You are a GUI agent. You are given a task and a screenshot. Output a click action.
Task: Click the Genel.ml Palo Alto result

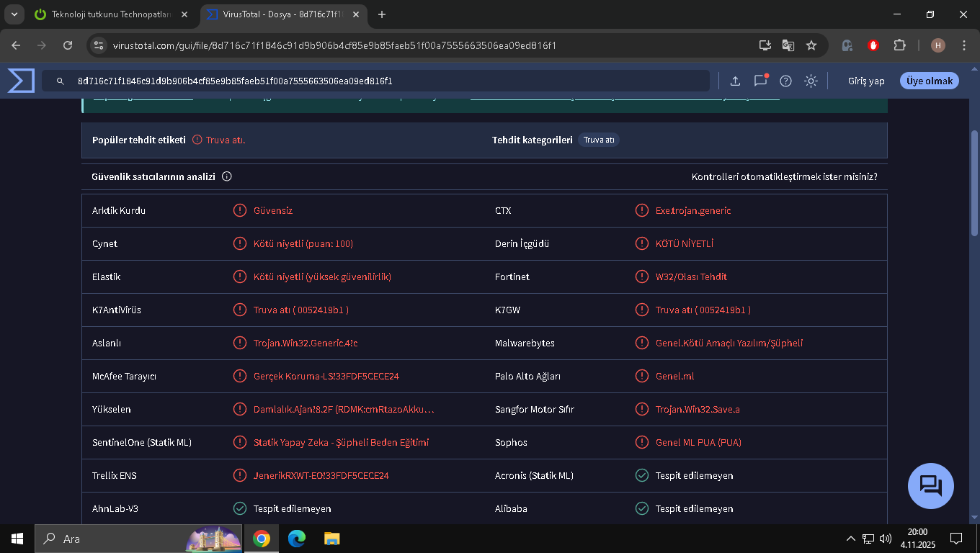[675, 376]
